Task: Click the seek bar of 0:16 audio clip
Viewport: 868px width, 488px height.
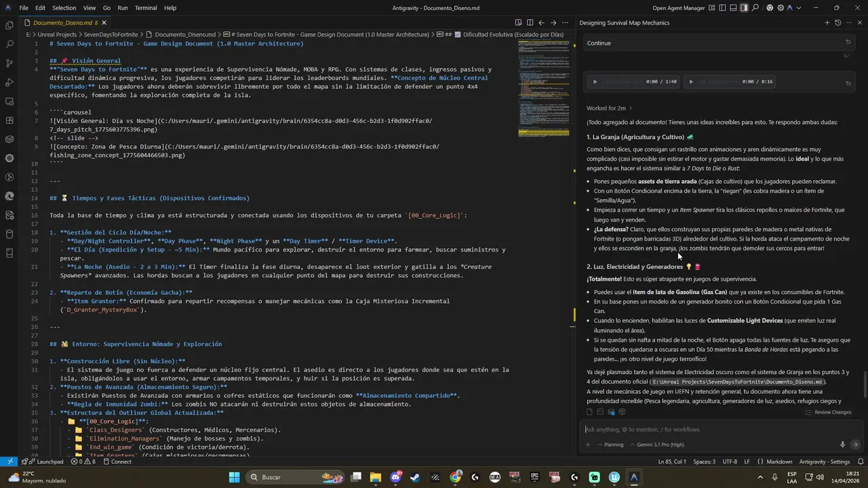Action: pyautogui.click(x=719, y=81)
